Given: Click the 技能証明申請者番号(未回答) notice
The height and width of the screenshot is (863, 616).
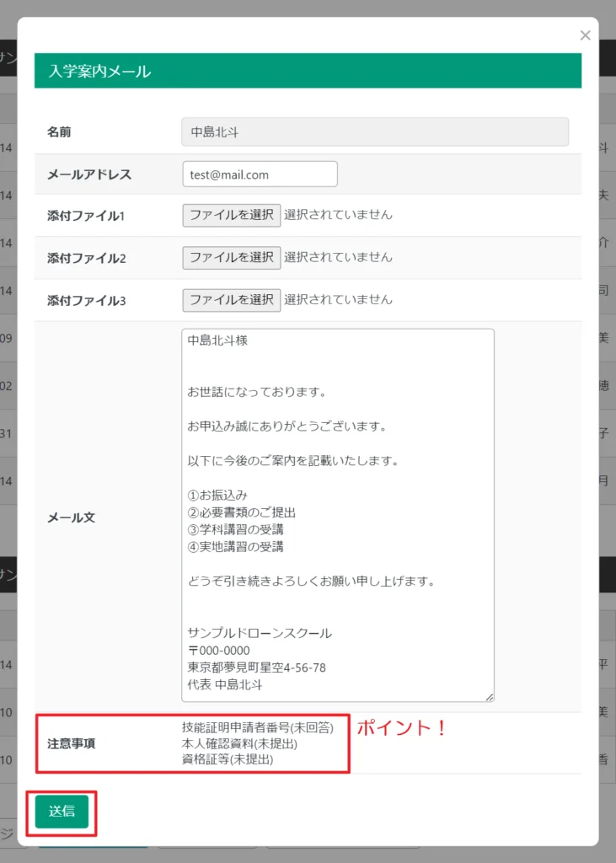Looking at the screenshot, I should coord(257,727).
